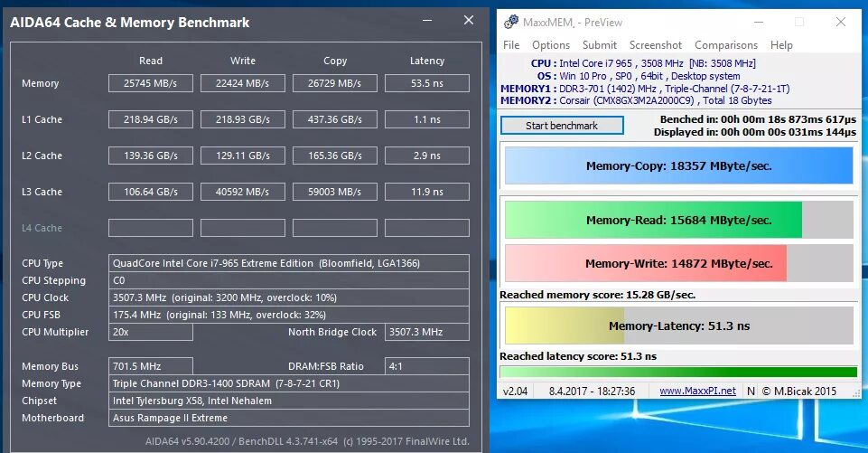Click the MEMORY1 DDR3-701 info line

tap(645, 89)
